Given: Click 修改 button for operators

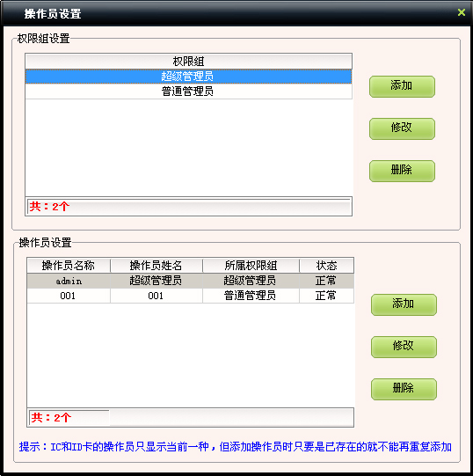Looking at the screenshot, I should (x=404, y=347).
